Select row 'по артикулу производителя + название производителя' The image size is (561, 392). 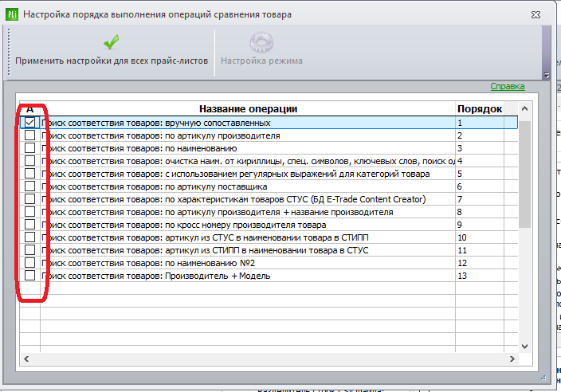pos(218,212)
